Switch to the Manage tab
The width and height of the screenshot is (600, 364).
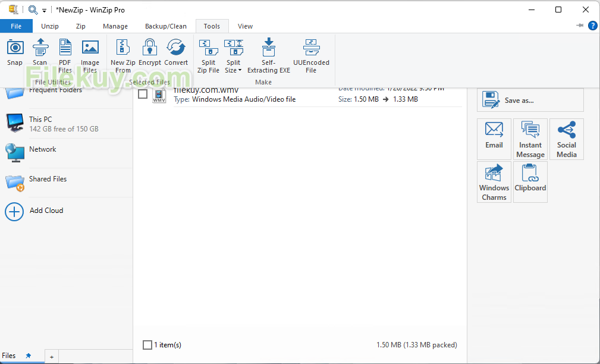click(115, 26)
